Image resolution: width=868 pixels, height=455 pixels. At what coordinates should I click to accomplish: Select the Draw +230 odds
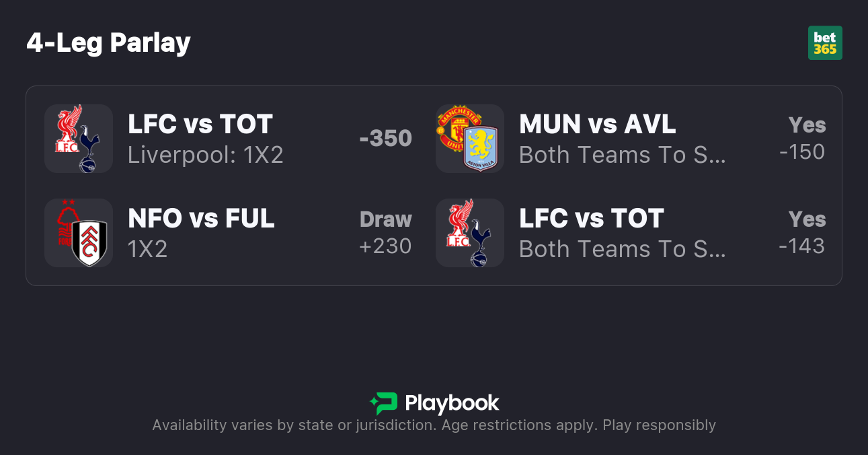385,233
